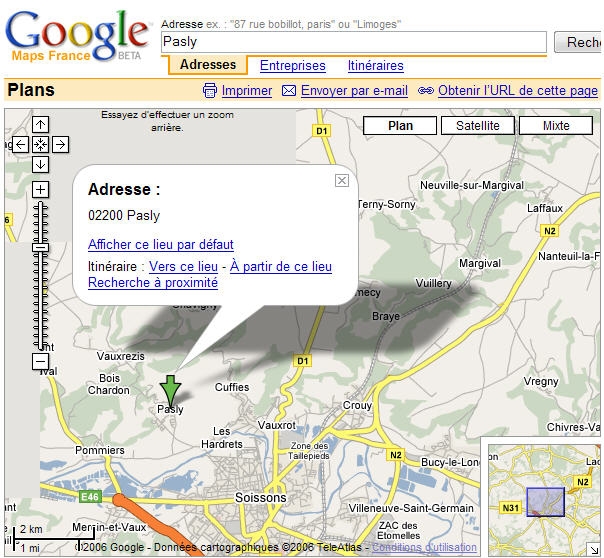604x558 pixels.
Task: Pan the map down with the arrow
Action: pyautogui.click(x=40, y=164)
